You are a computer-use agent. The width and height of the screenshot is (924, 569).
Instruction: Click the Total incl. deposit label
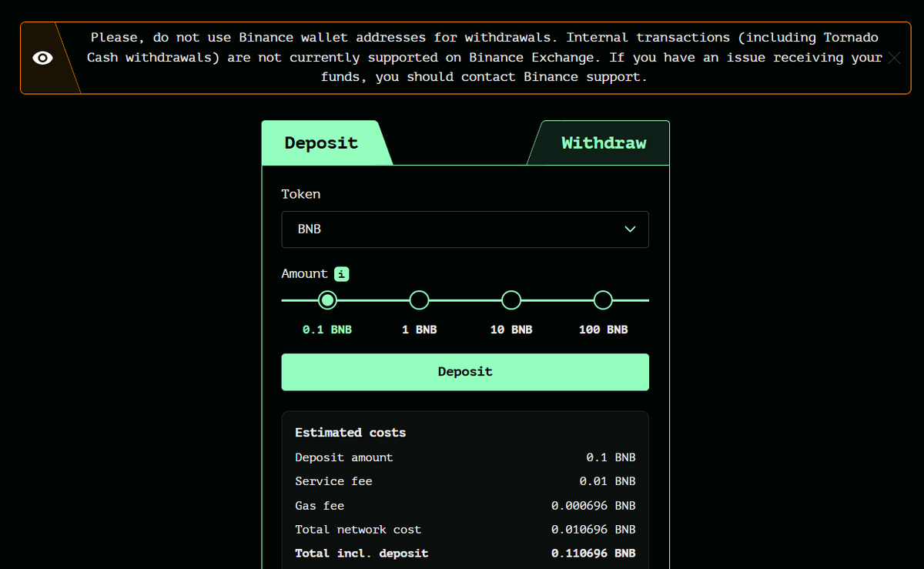pyautogui.click(x=362, y=554)
